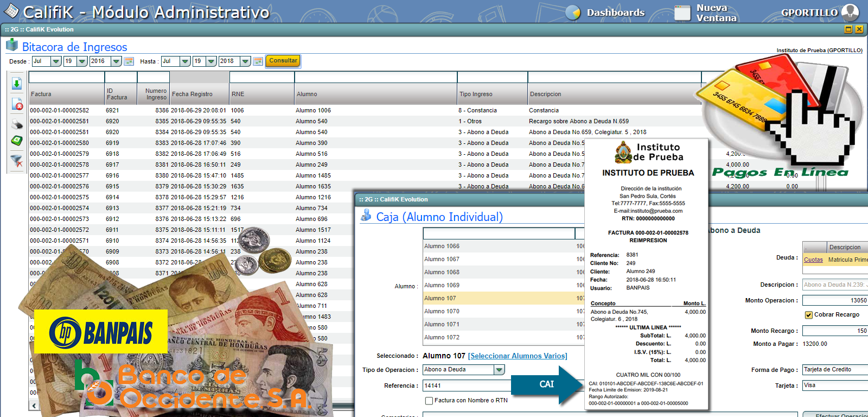Screen dimensions: 868x417
Task: Select Alumno 1072 in the Caja list
Action: (503, 337)
